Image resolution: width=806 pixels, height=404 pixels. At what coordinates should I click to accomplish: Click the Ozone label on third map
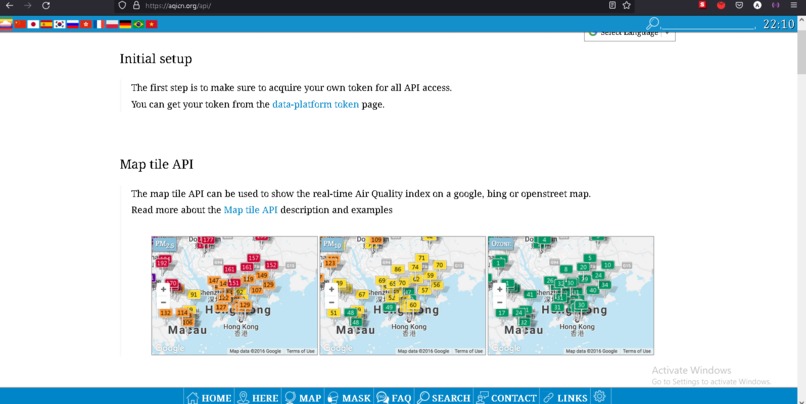[501, 244]
